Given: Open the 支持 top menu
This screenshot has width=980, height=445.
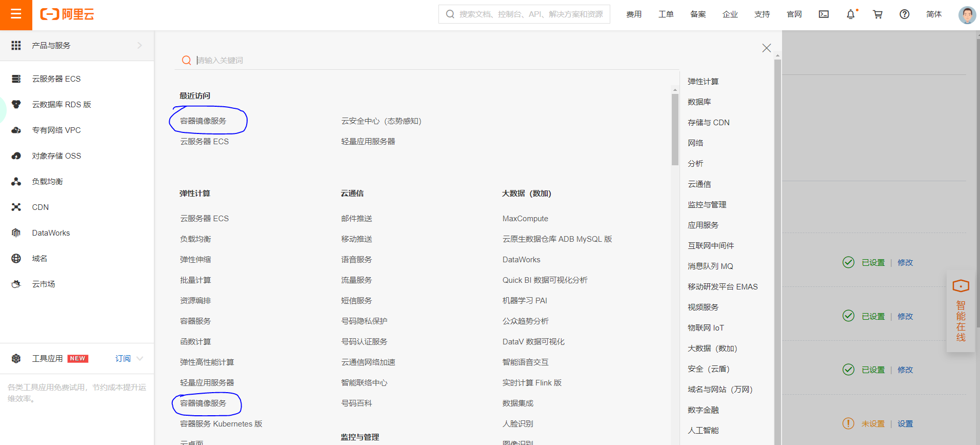Looking at the screenshot, I should click(762, 14).
